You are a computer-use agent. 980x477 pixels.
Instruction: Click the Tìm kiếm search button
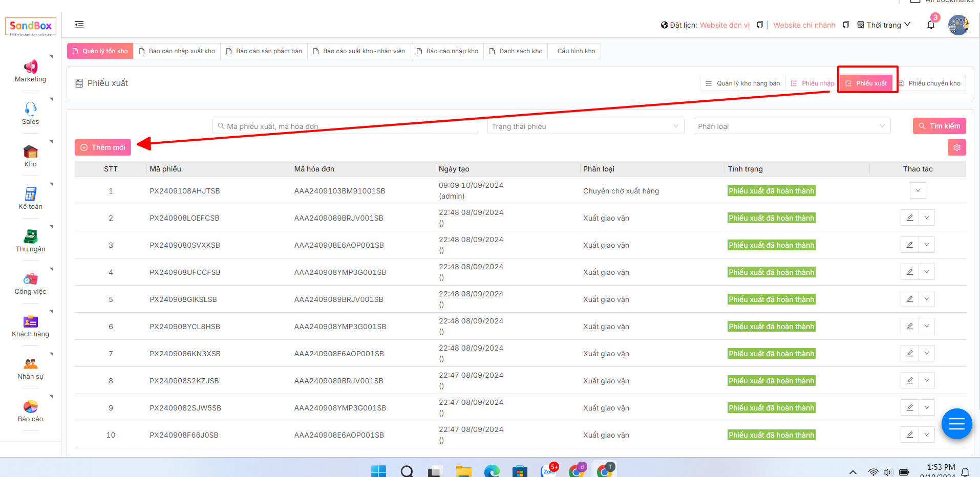tap(939, 126)
